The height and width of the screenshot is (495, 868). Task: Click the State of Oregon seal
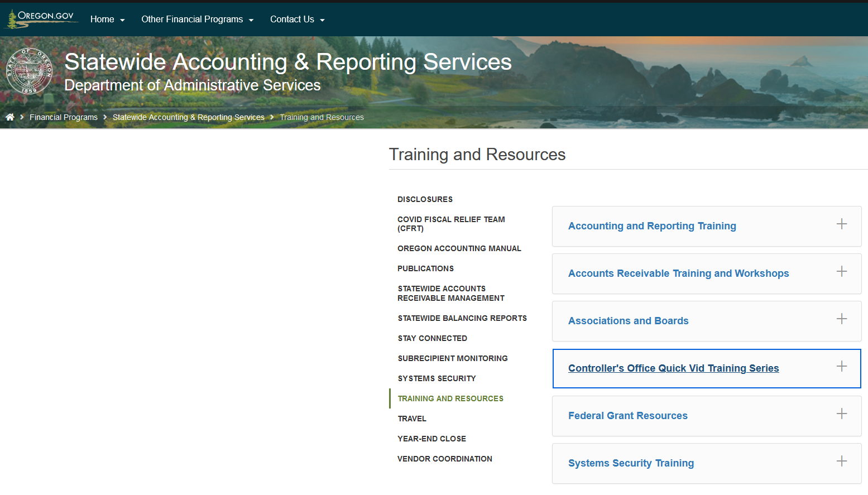click(29, 71)
